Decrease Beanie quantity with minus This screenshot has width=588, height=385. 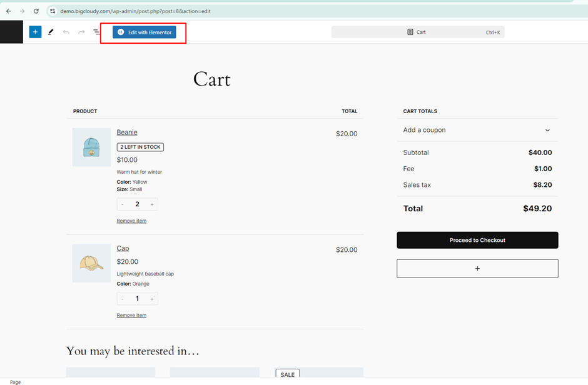pyautogui.click(x=123, y=204)
